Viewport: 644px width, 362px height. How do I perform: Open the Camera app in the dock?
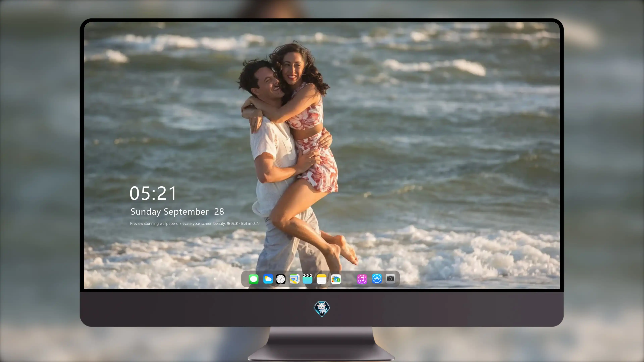click(x=390, y=279)
